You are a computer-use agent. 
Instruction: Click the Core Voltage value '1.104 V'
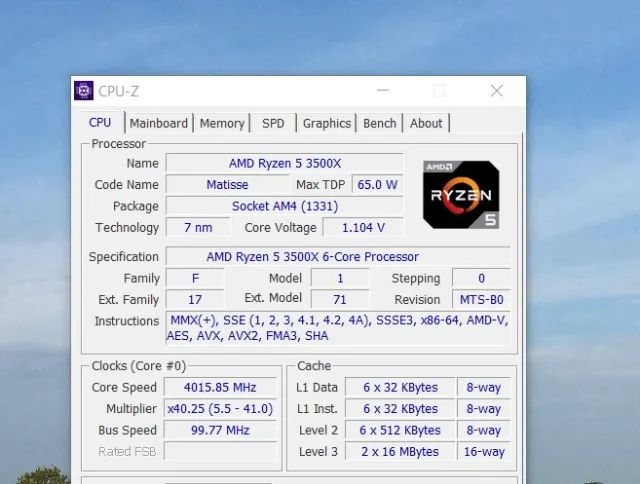tap(363, 227)
